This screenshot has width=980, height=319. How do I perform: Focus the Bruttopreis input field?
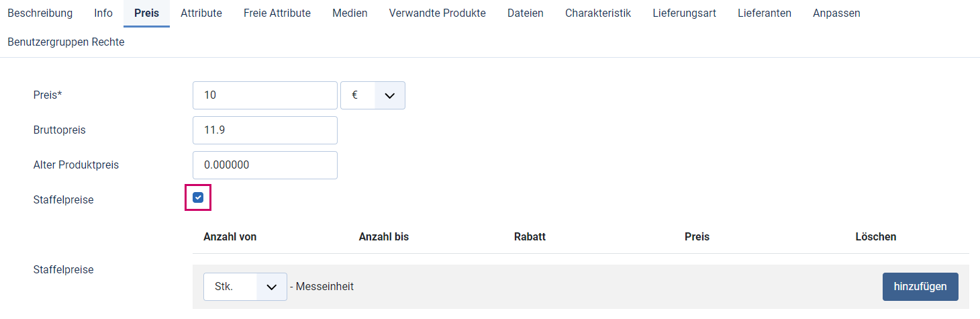pyautogui.click(x=265, y=130)
